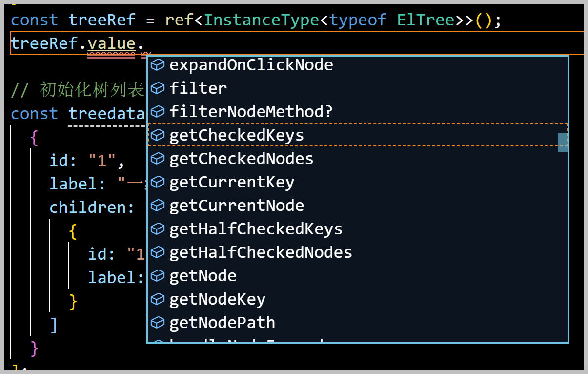This screenshot has height=374, width=588.
Task: Place the cursor on the children key
Action: pyautogui.click(x=87, y=208)
